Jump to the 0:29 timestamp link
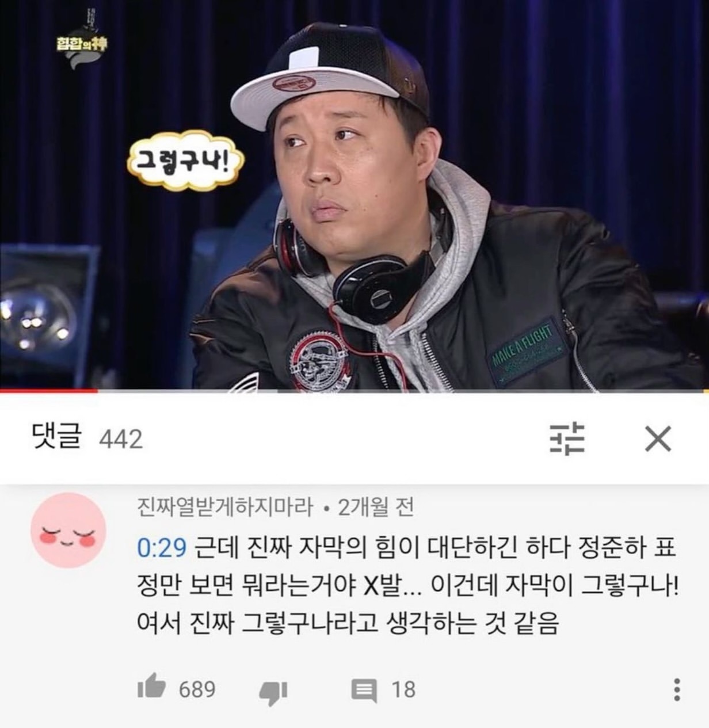The image size is (709, 728). pyautogui.click(x=162, y=547)
